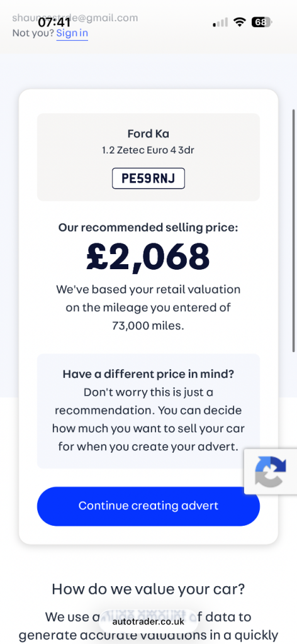The width and height of the screenshot is (297, 644).
Task: Tap the vehicle summary grey panel
Action: tap(148, 157)
